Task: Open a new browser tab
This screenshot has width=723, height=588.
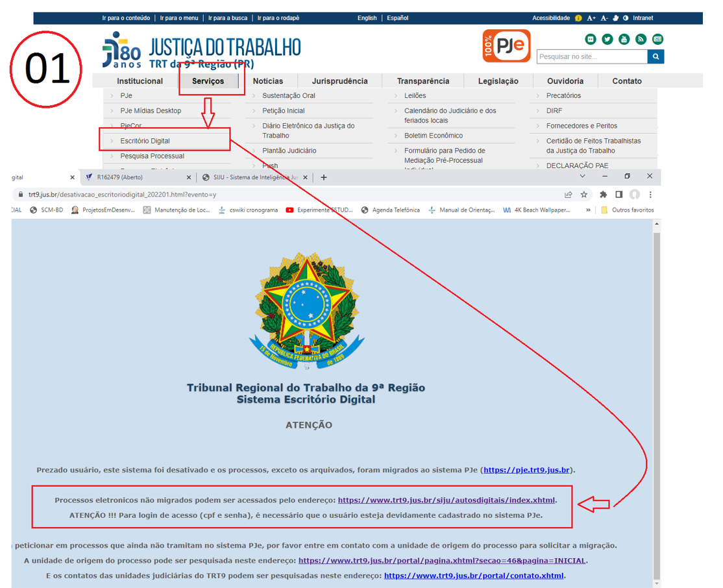Action: (324, 177)
